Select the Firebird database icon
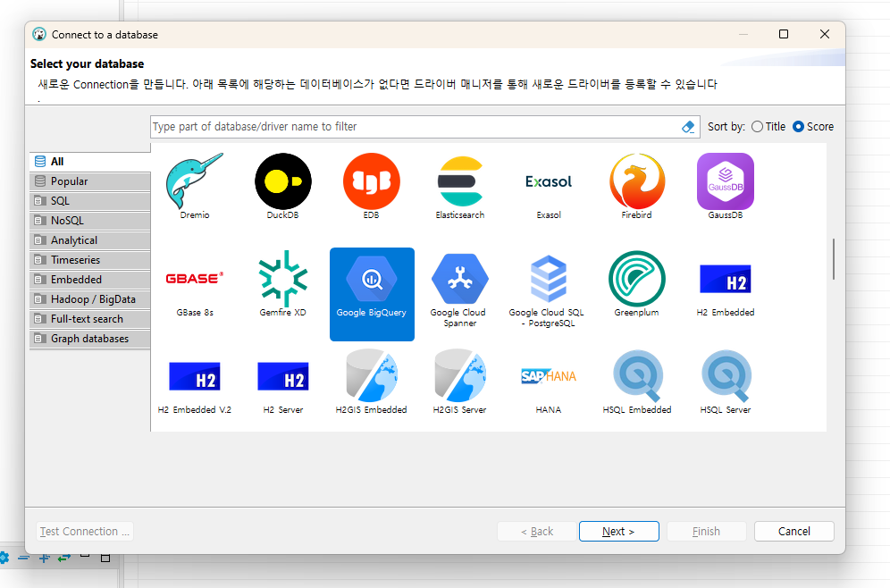Viewport: 890px width, 588px height. (x=637, y=181)
